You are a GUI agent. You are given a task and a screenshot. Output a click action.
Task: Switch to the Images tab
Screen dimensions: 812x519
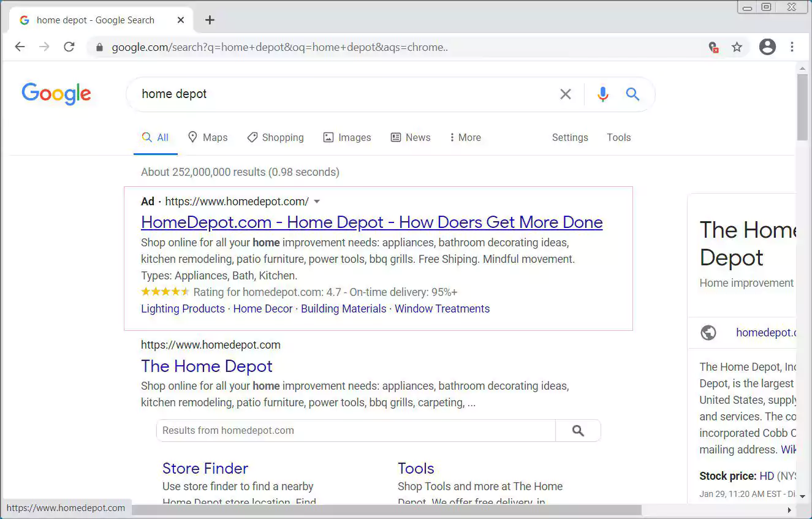tap(347, 138)
